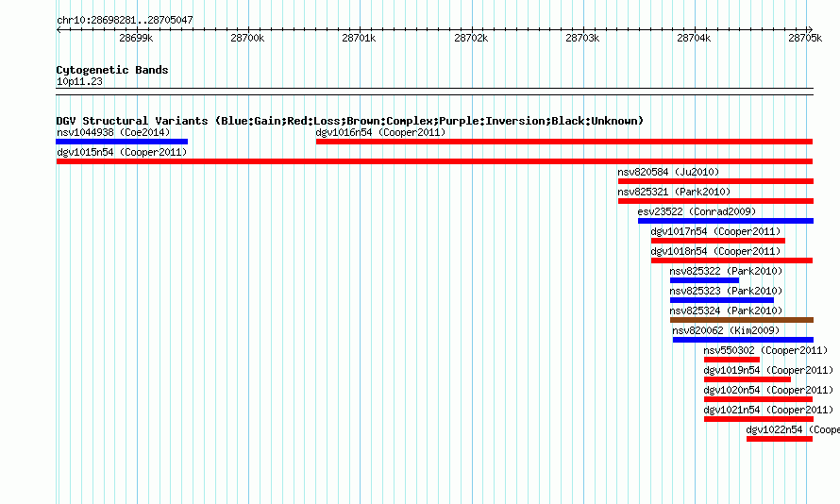Select the long red bar under dgv1015n54
Viewport: 840px width, 504px height.
point(434,161)
